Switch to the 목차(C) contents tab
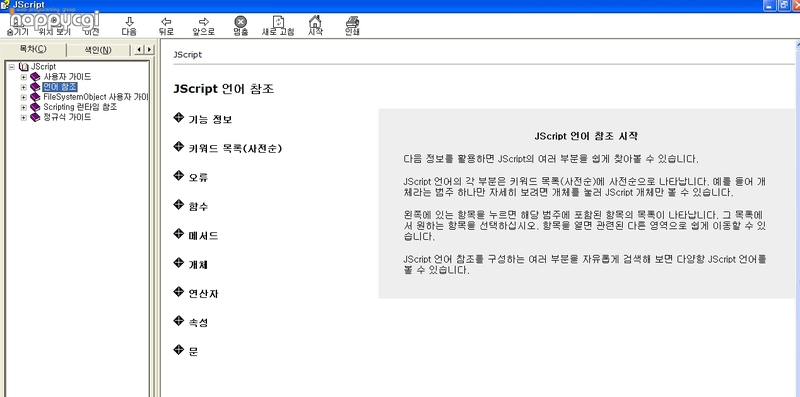 (33, 49)
